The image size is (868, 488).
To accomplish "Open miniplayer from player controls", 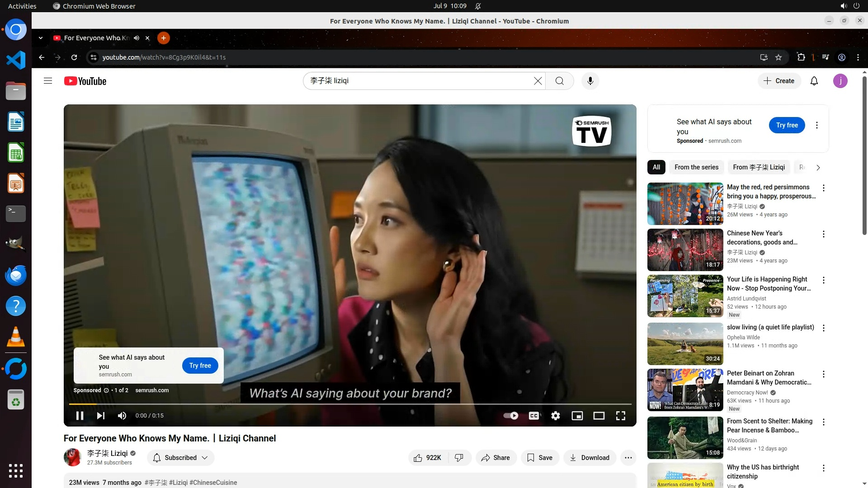I will click(x=577, y=416).
